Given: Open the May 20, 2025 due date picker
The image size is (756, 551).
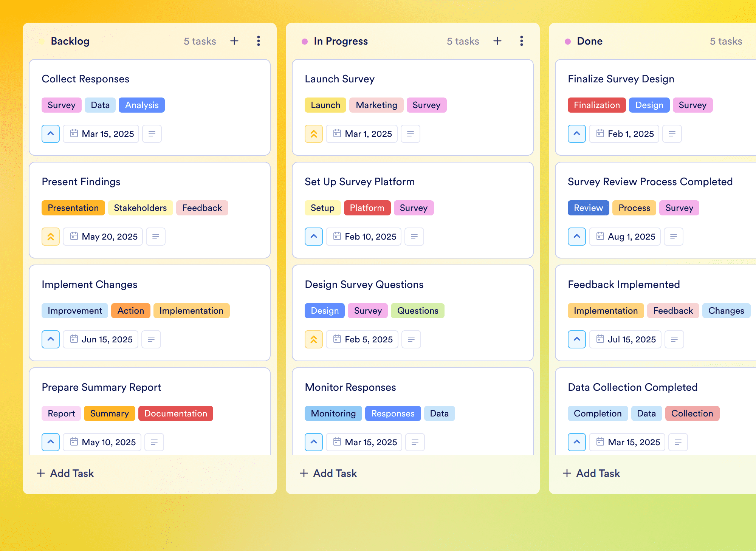Looking at the screenshot, I should 103,237.
